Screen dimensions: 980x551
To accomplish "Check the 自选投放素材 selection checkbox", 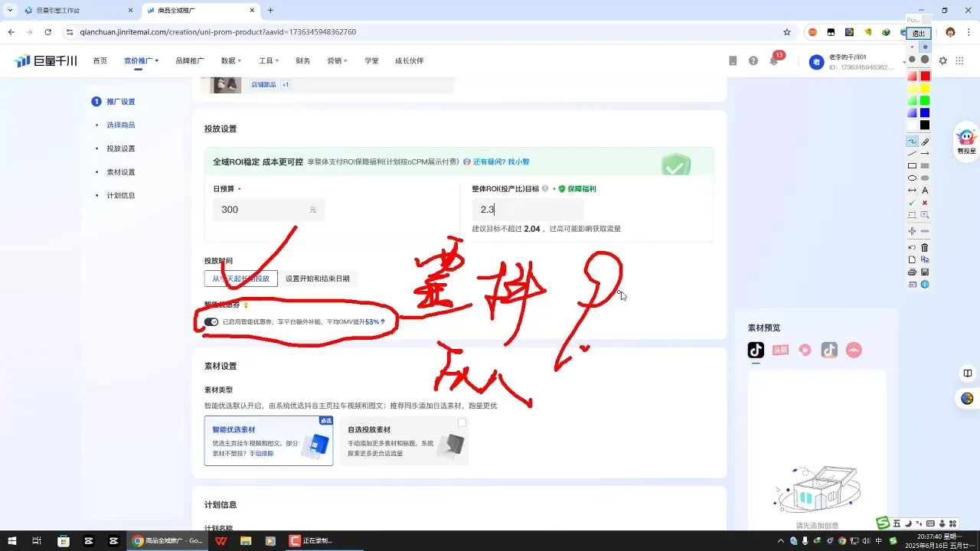I will (462, 422).
